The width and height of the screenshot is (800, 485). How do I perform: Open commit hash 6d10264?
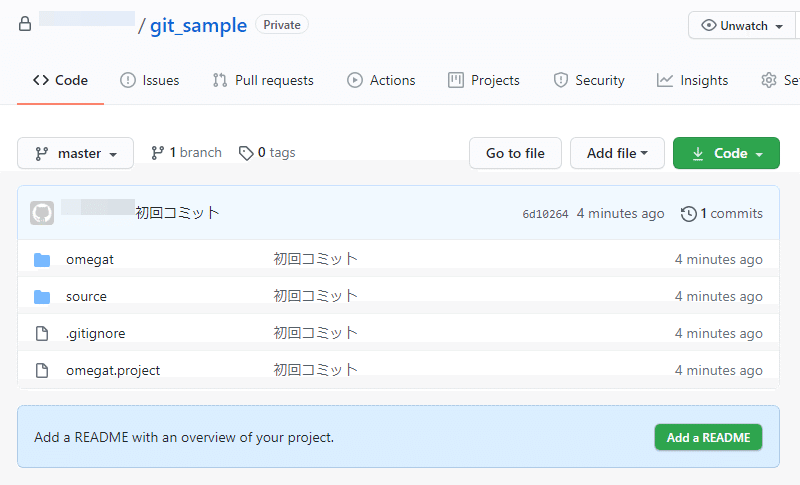[545, 214]
